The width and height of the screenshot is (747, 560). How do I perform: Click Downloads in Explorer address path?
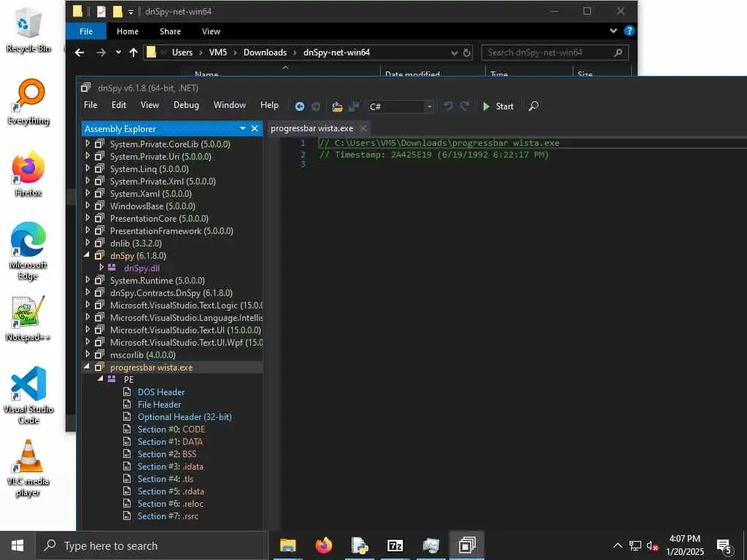tap(265, 52)
